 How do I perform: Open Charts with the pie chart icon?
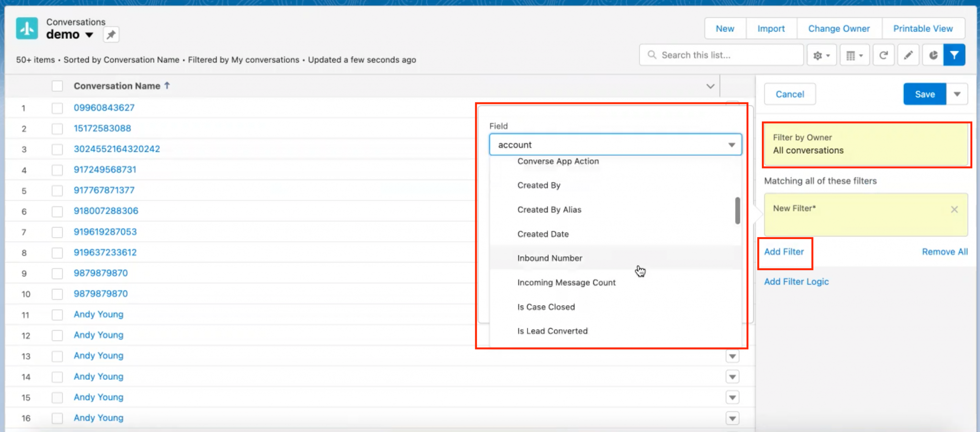click(933, 55)
